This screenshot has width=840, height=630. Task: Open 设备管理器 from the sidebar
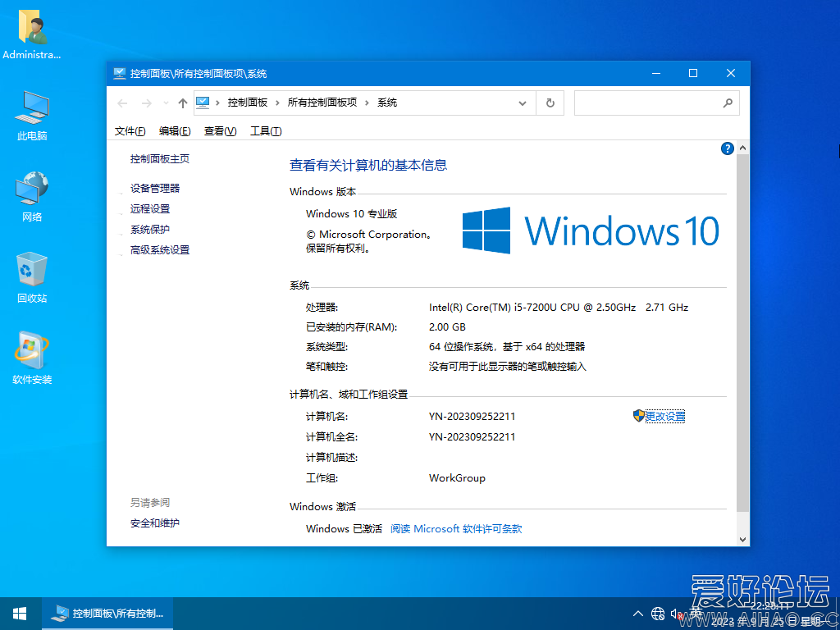[x=154, y=188]
